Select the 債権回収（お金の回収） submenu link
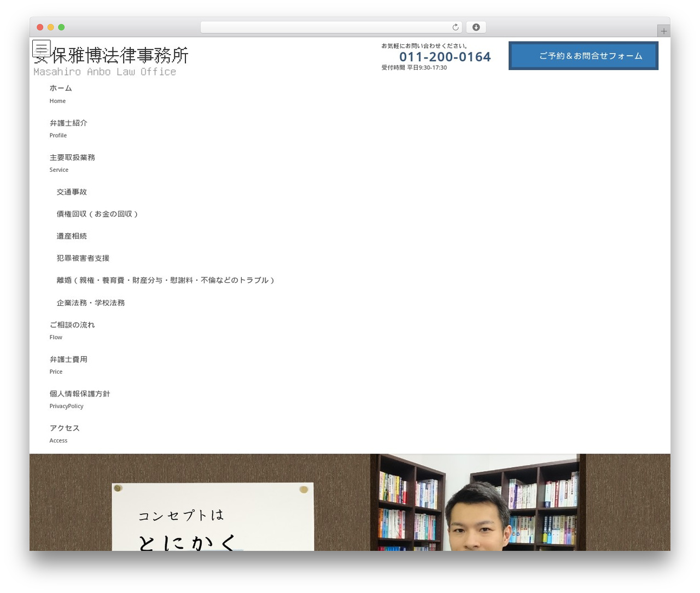 click(97, 214)
